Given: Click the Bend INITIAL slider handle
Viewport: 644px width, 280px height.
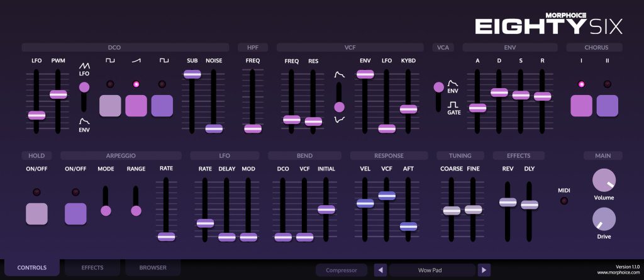Looking at the screenshot, I should (x=326, y=210).
